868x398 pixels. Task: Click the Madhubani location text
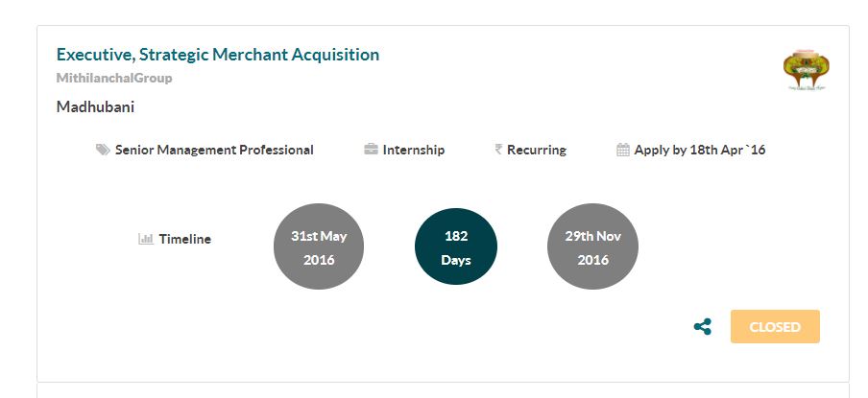click(x=95, y=106)
